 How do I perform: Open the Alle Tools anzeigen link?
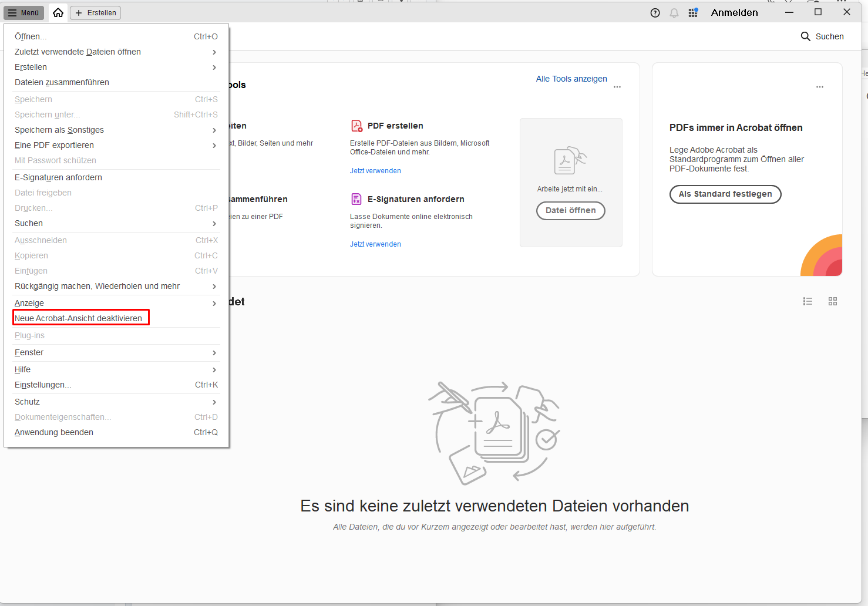[571, 79]
